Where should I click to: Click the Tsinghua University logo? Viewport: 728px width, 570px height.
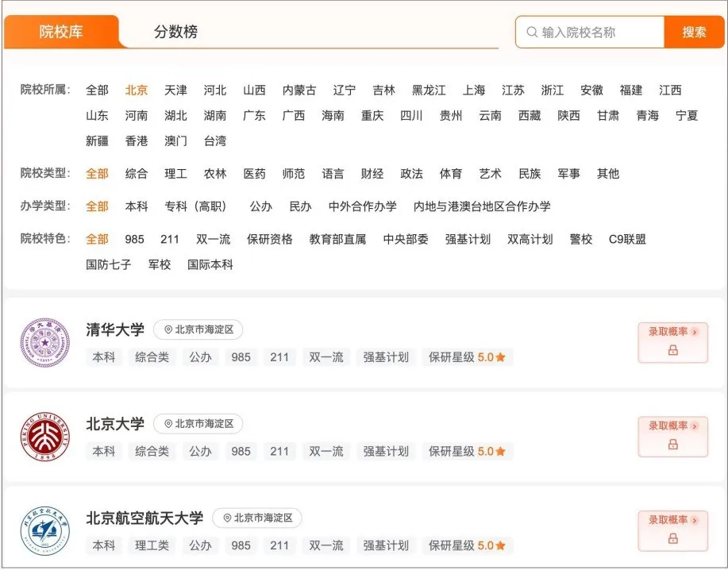[x=45, y=343]
